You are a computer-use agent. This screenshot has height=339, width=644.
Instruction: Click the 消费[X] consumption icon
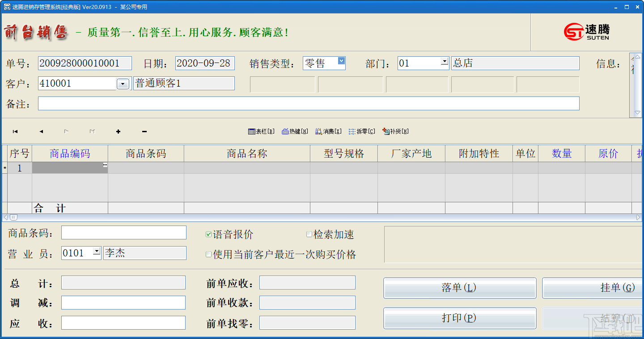[328, 131]
